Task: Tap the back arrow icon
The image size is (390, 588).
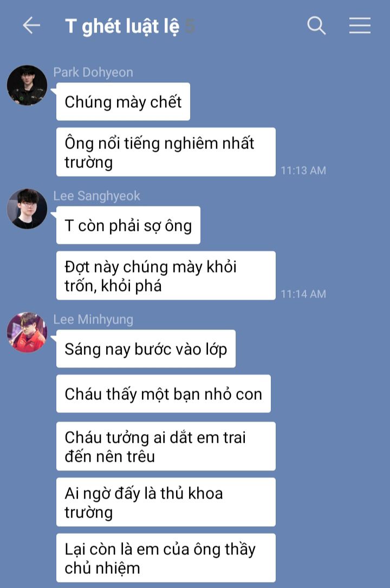Action: 31,25
